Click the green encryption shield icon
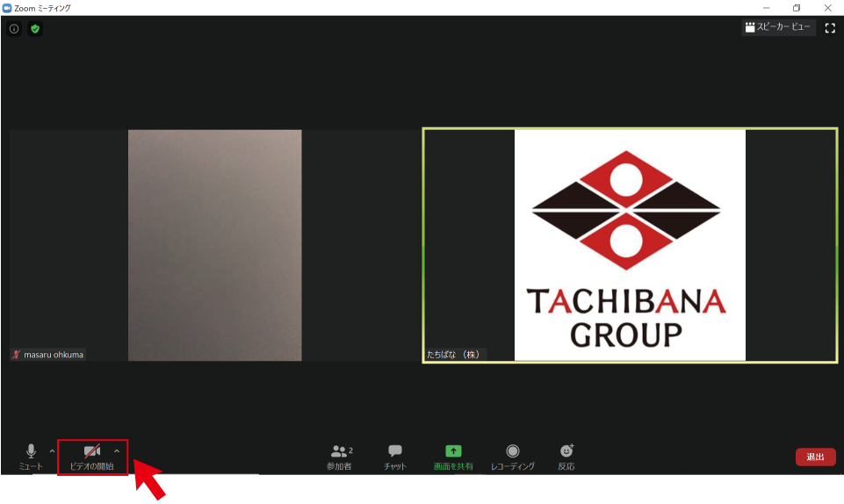 point(35,29)
